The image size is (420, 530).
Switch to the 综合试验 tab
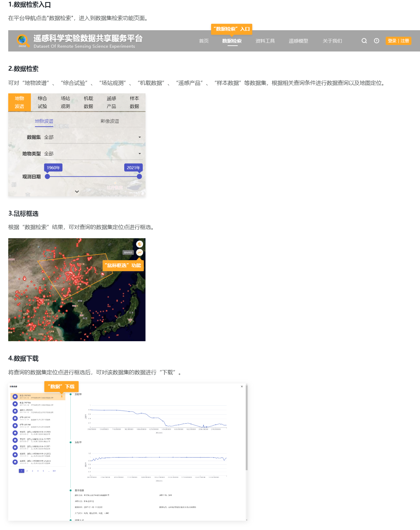click(43, 102)
